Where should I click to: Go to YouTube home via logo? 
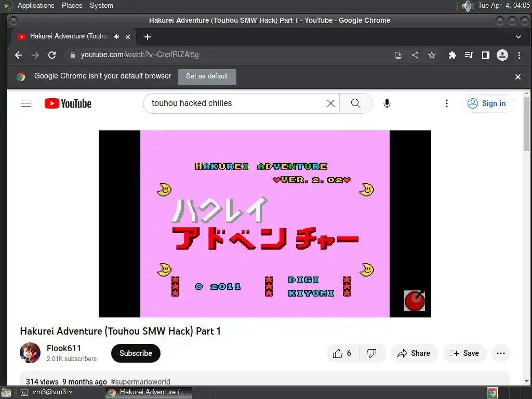(x=68, y=103)
